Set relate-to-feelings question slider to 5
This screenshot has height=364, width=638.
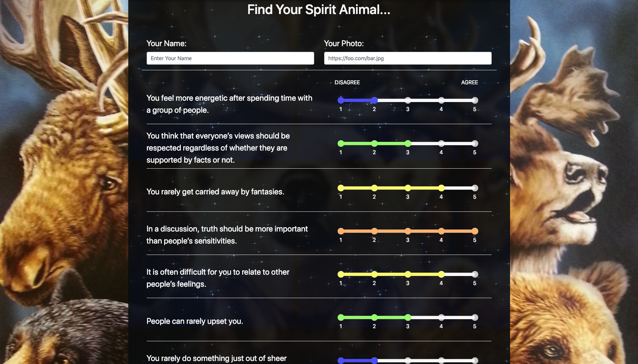click(475, 274)
